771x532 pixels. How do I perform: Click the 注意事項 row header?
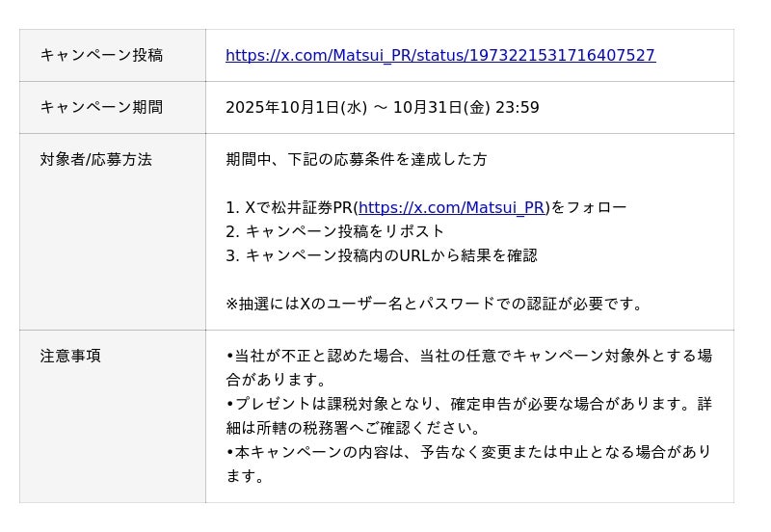[70, 357]
